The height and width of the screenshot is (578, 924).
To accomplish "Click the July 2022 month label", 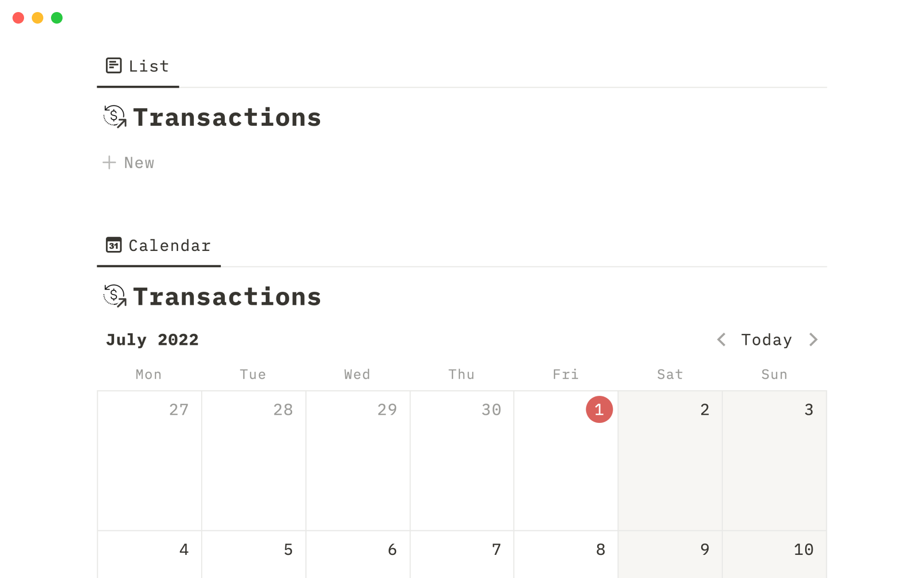I will click(152, 340).
